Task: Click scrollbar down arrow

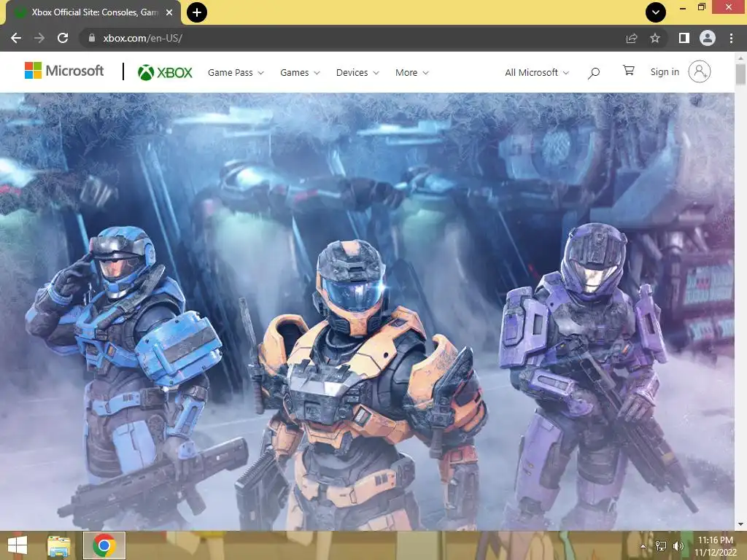Action: [x=740, y=525]
